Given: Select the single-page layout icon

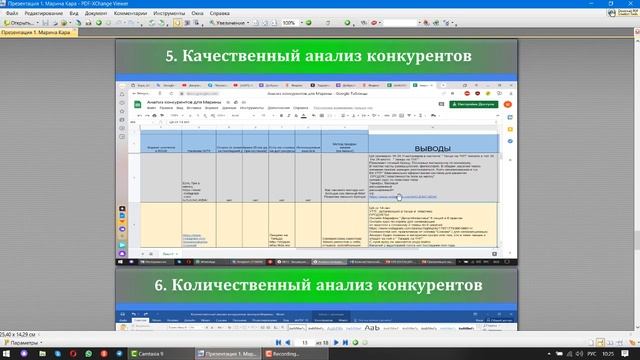Looking at the screenshot, I should point(591,342).
